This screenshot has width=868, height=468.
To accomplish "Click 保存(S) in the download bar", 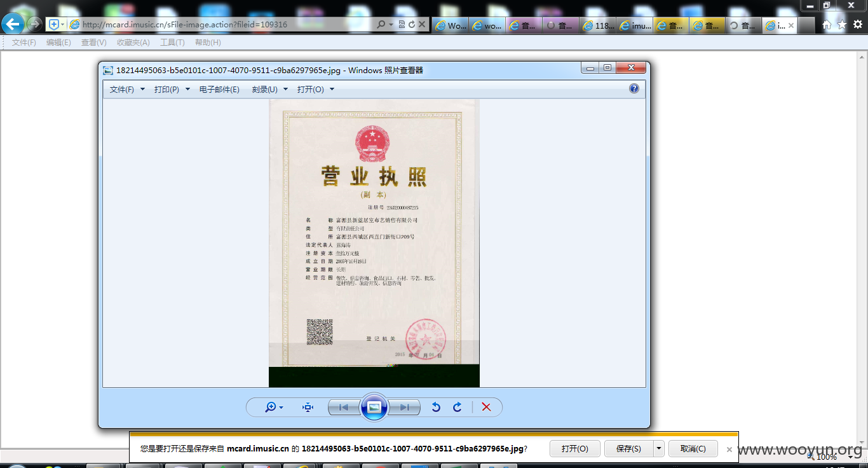I will 628,448.
